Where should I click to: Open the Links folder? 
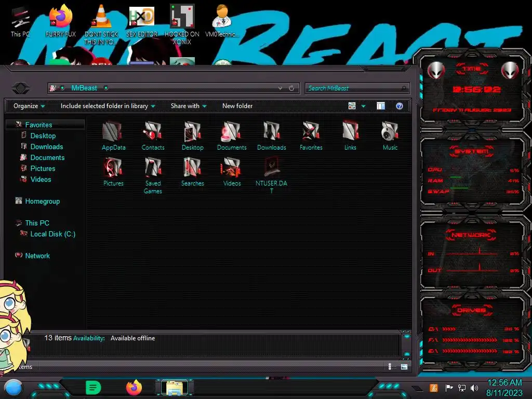click(350, 136)
